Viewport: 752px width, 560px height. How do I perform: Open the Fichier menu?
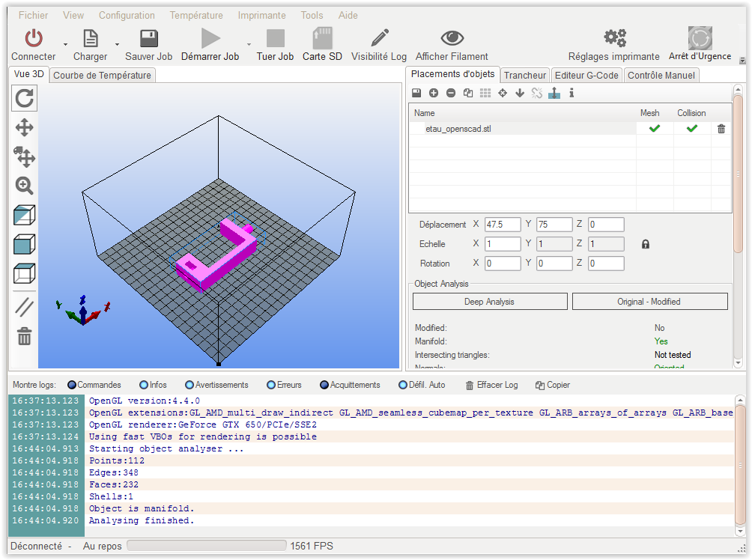[33, 15]
